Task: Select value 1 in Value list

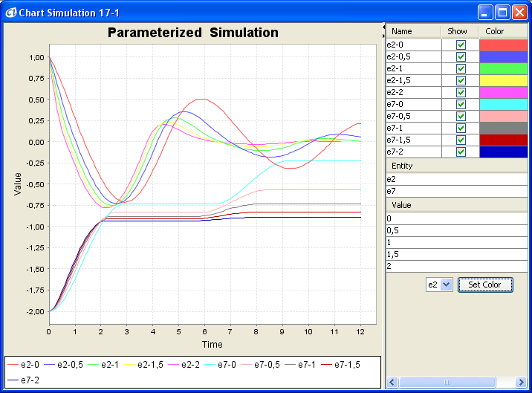Action: tap(457, 242)
